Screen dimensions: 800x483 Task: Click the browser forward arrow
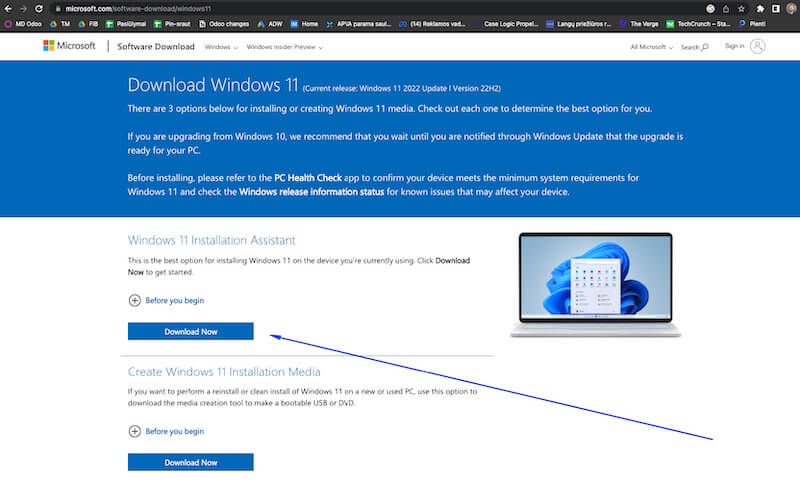23,9
